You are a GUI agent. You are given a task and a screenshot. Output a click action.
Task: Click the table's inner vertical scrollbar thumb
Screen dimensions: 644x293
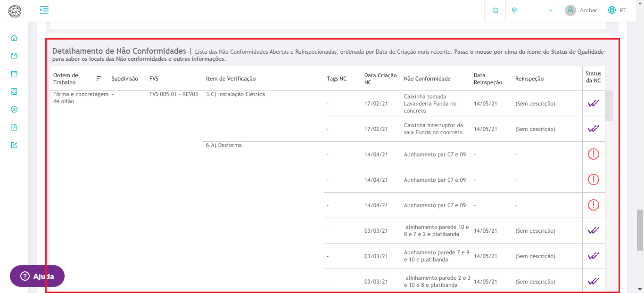(609, 106)
